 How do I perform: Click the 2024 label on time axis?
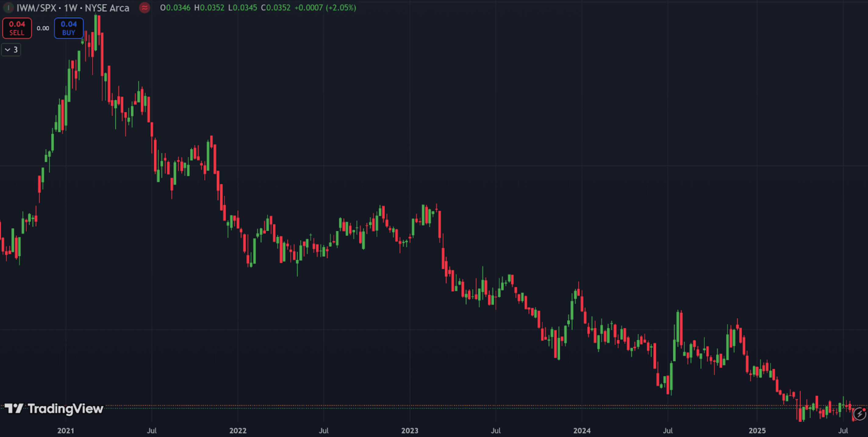(582, 430)
